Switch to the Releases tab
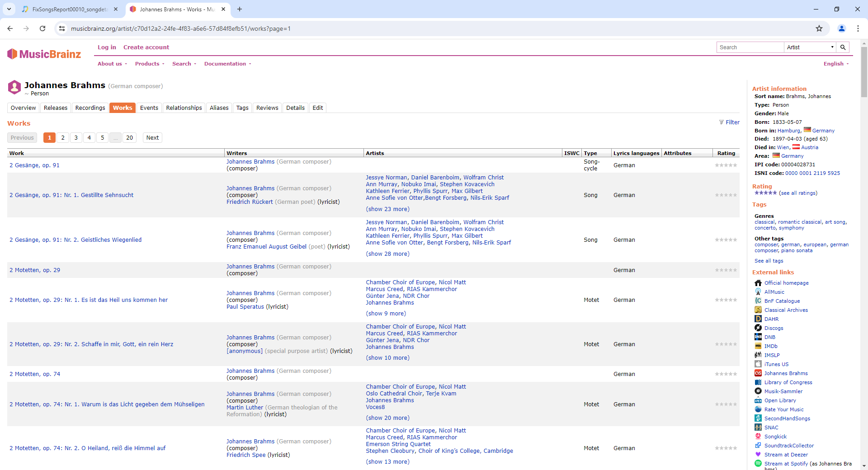Image resolution: width=868 pixels, height=470 pixels. pyautogui.click(x=56, y=108)
